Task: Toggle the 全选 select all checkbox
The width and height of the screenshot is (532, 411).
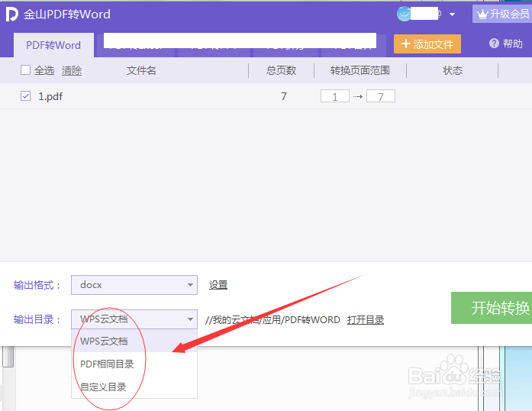Action: [25, 70]
